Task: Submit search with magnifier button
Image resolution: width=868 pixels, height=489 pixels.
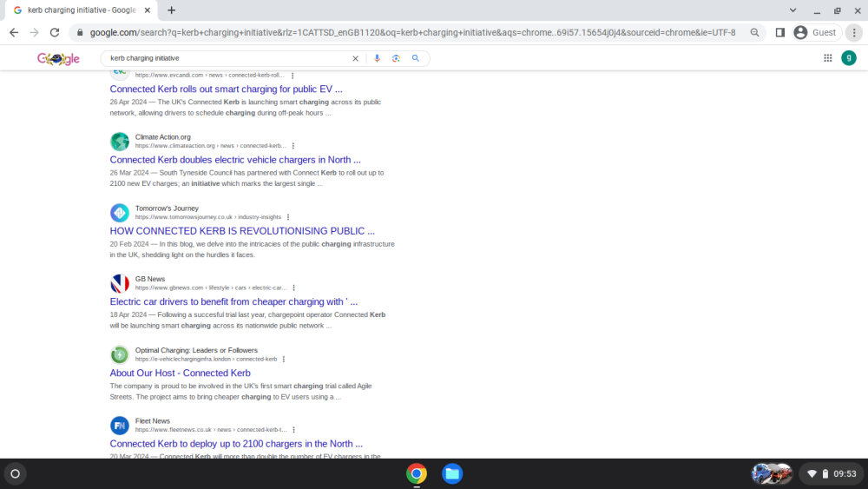Action: (415, 58)
